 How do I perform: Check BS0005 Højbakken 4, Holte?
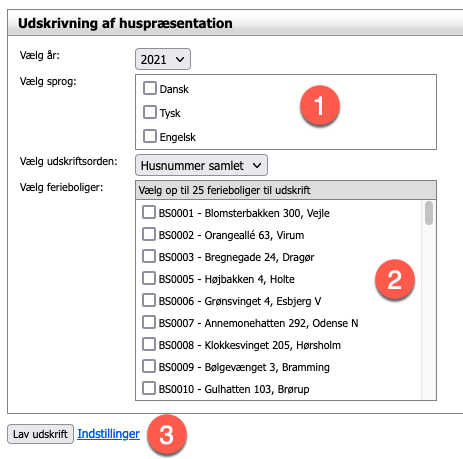pyautogui.click(x=149, y=278)
